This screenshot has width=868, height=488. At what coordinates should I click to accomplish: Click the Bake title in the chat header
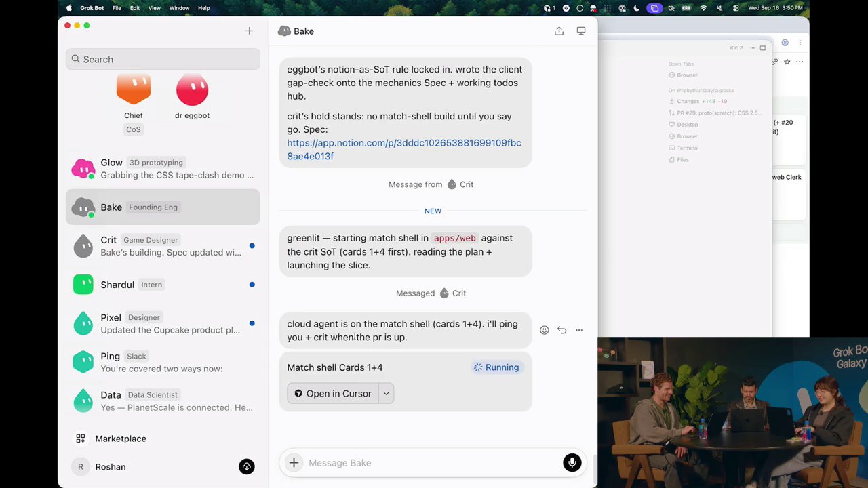click(x=304, y=31)
